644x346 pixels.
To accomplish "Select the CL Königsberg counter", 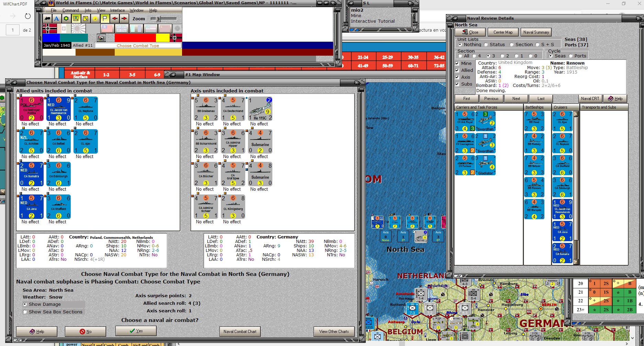I will [x=233, y=207].
